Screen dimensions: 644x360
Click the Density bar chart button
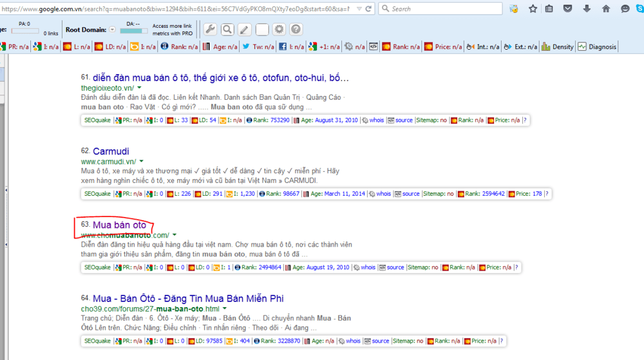pyautogui.click(x=557, y=47)
